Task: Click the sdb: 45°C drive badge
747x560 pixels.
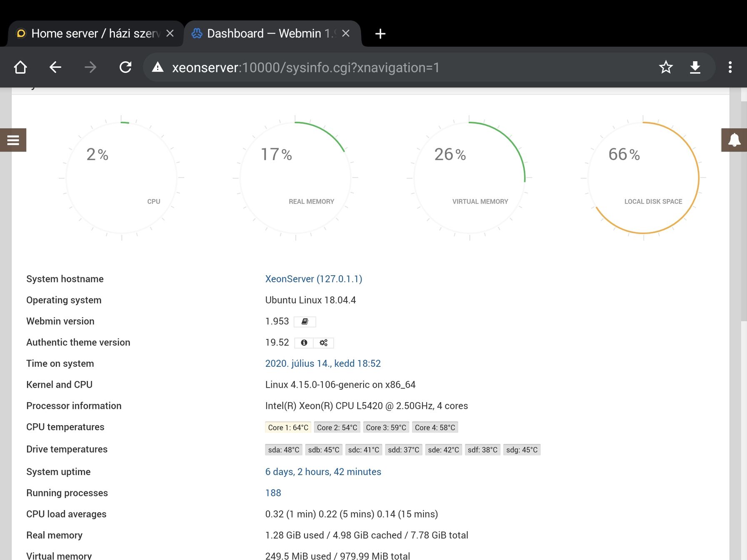Action: pyautogui.click(x=324, y=450)
